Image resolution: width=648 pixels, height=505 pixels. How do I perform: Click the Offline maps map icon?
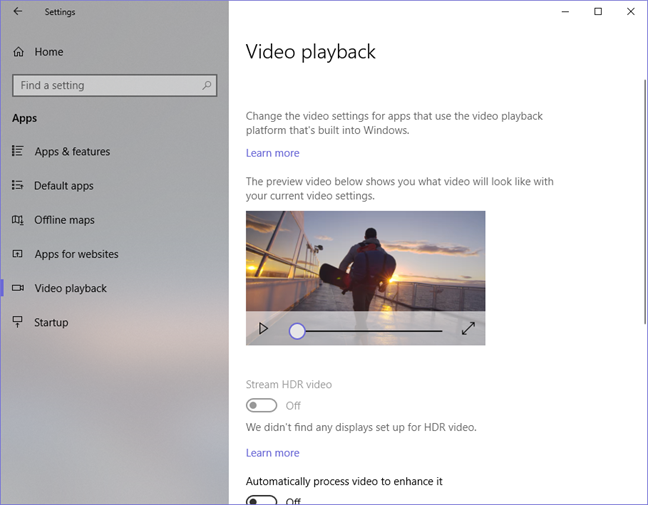coord(18,219)
